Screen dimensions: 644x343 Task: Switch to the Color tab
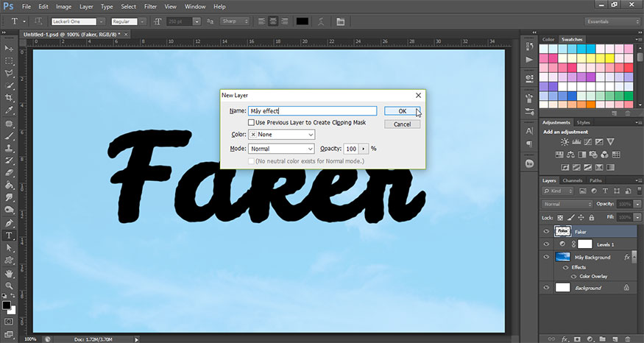tap(548, 40)
